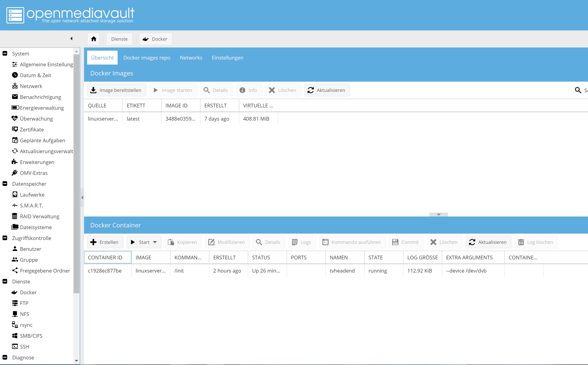
Task: Collapse the Diagnose tree section
Action: [x=5, y=357]
